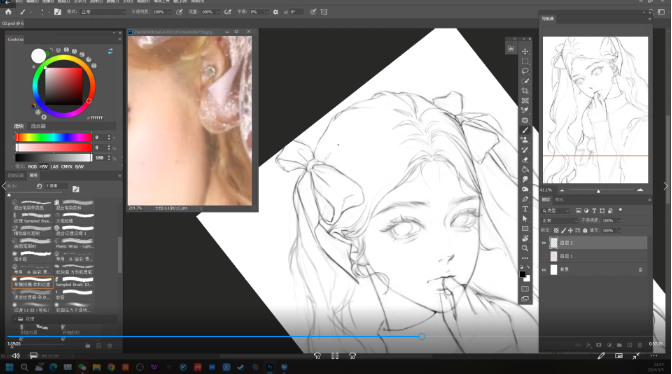Toggle lock transparent pixels
This screenshot has width=672, height=374.
(x=556, y=230)
